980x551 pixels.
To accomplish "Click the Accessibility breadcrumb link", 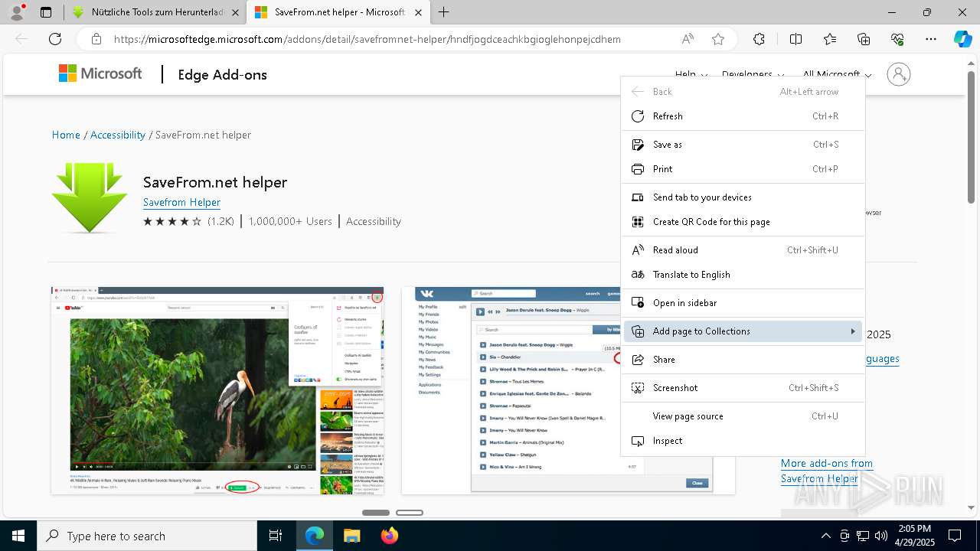I will [x=118, y=135].
